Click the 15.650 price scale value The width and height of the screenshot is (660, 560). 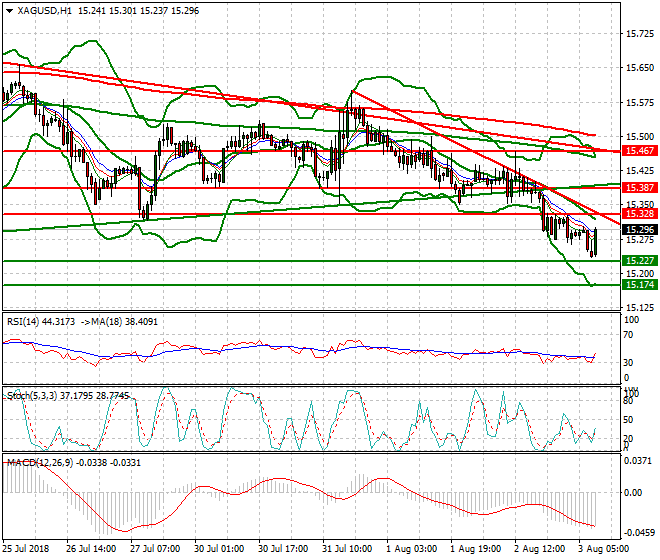pyautogui.click(x=640, y=68)
